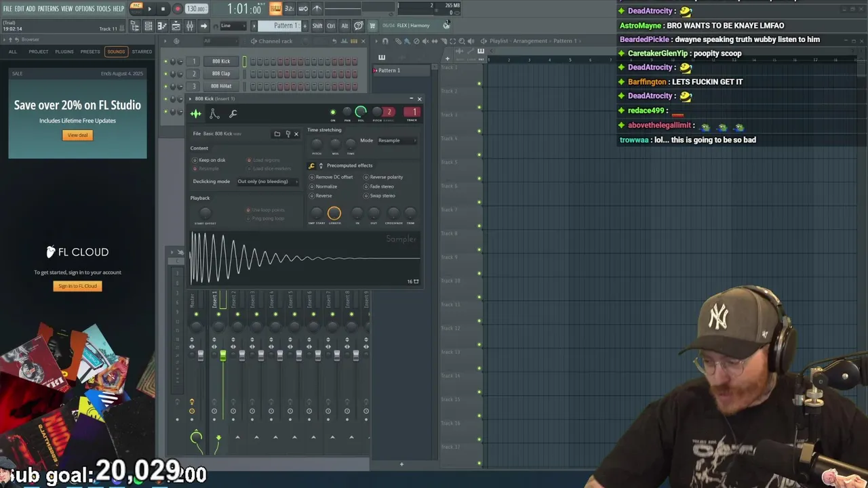The height and width of the screenshot is (488, 868).
Task: Expand the Browser options arrow
Action: 4,39
